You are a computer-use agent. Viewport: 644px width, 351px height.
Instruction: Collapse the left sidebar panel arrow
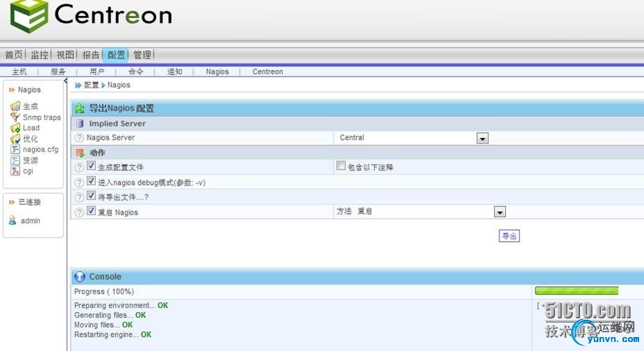pyautogui.click(x=65, y=81)
